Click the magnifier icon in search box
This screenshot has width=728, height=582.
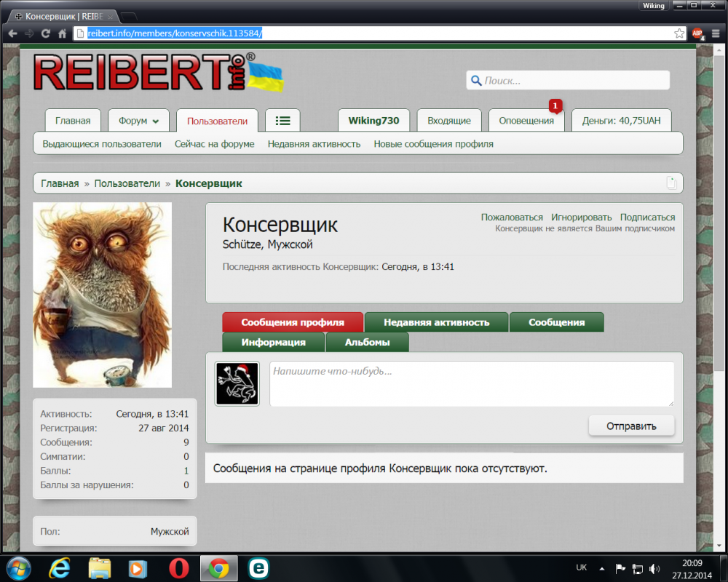coord(476,81)
